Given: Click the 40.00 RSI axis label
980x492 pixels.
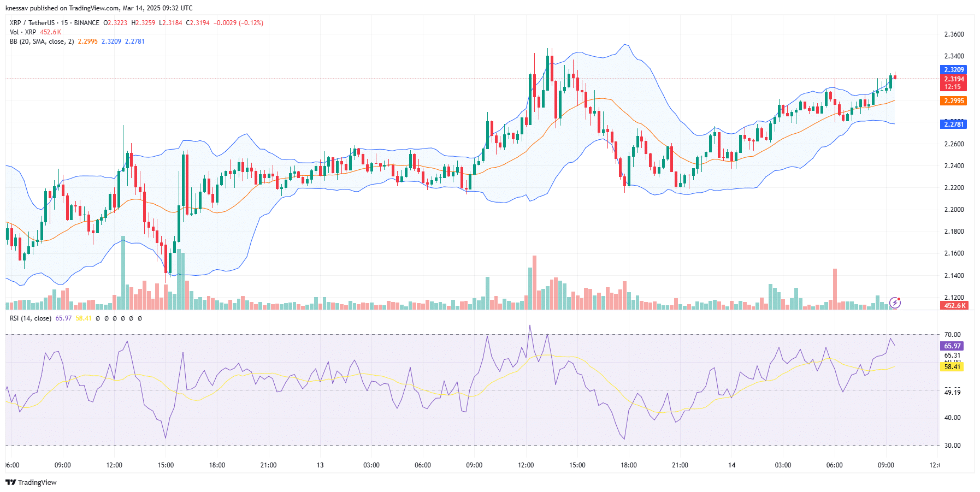Looking at the screenshot, I should tap(952, 418).
